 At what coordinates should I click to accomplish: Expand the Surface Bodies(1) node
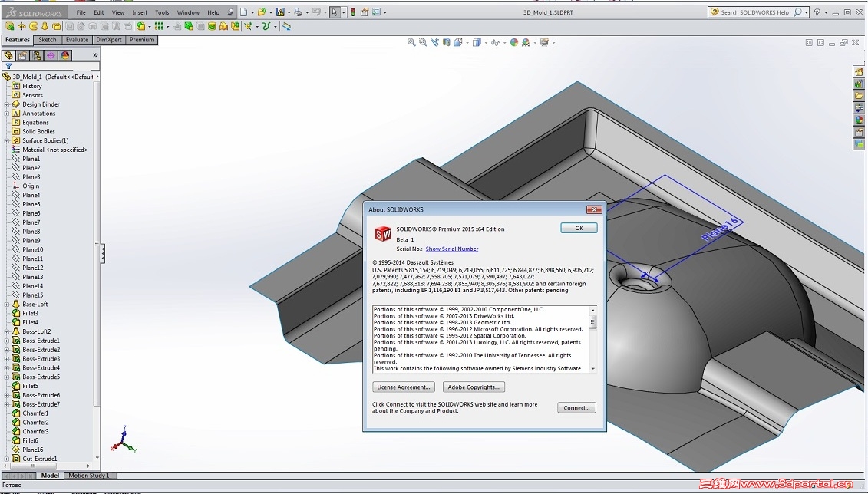(7, 140)
